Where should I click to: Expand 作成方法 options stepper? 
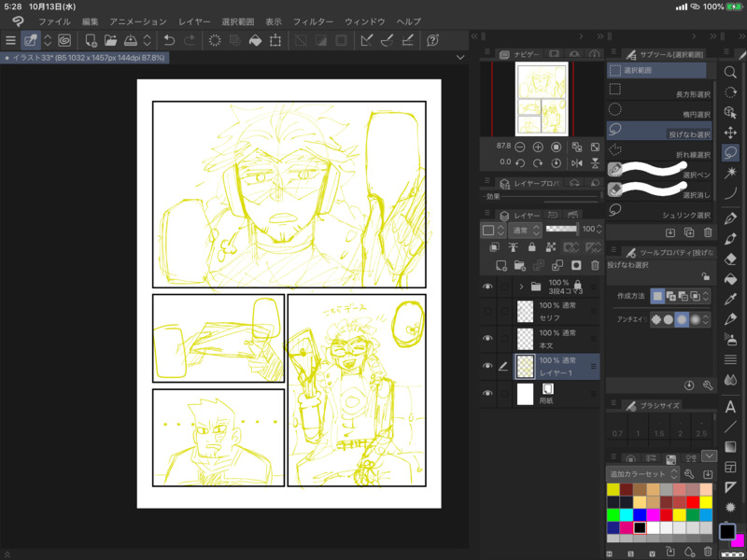[706, 296]
